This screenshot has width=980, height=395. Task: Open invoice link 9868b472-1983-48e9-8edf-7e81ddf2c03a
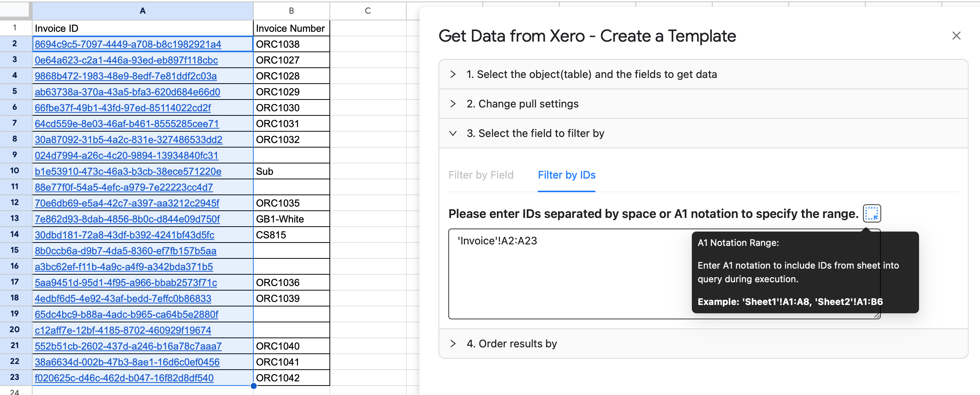(126, 76)
